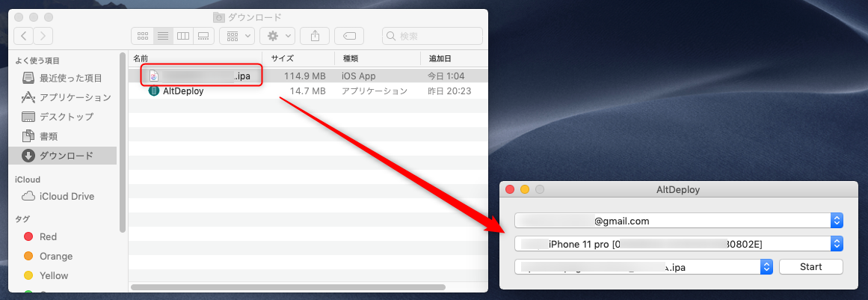Click the Finder horizontal scrollbar

click(x=289, y=287)
